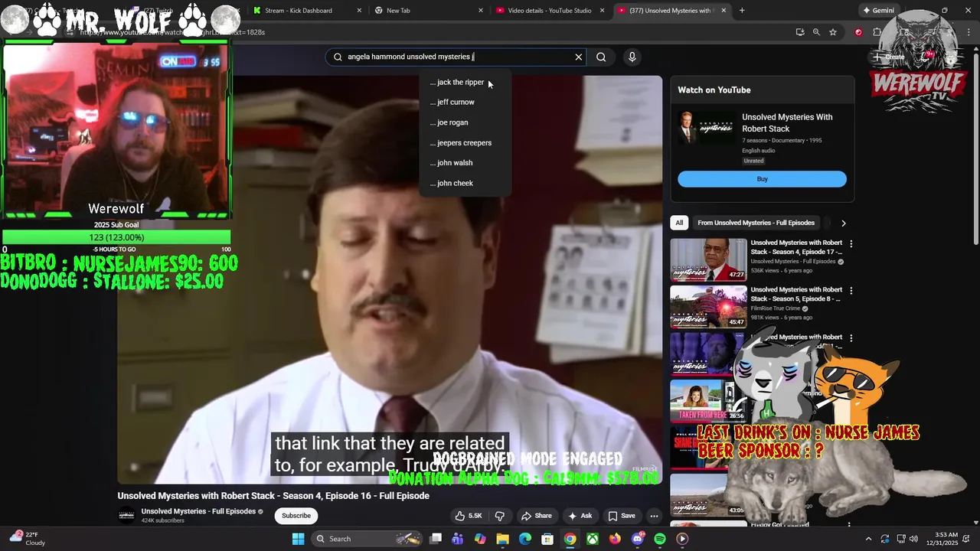
Task: Bookmark this page with the star icon
Action: [x=833, y=32]
